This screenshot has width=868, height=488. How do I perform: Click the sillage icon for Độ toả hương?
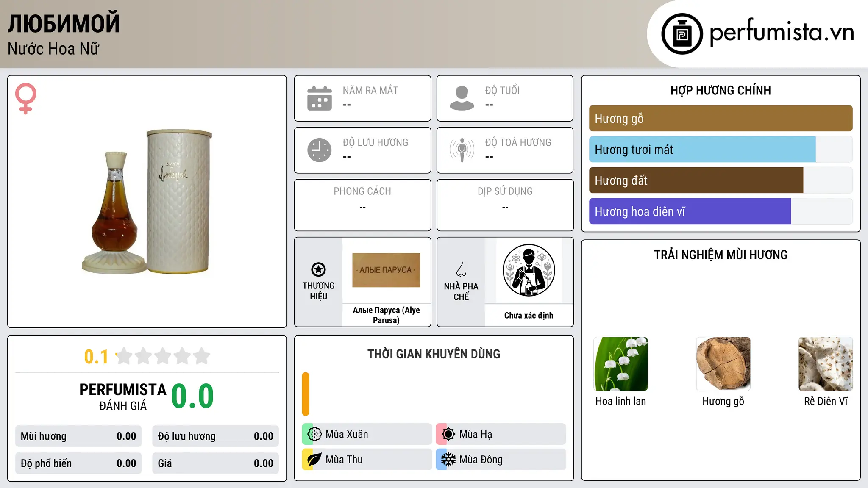coord(462,150)
